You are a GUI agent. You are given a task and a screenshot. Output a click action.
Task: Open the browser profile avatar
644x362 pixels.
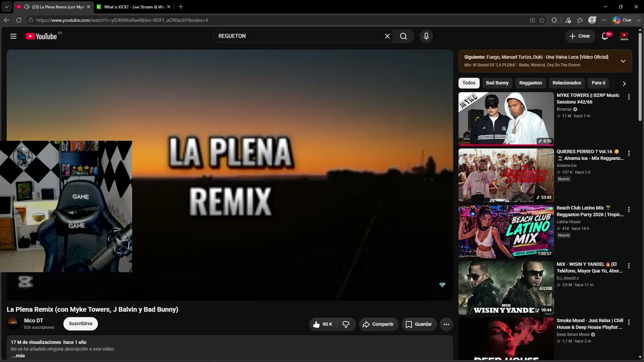tap(592, 20)
